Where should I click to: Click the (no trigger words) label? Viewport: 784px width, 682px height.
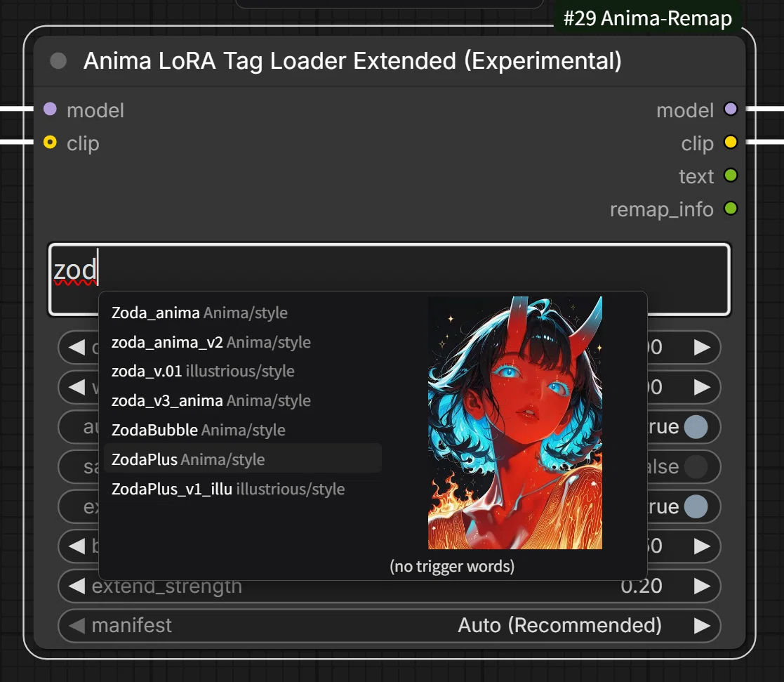pyautogui.click(x=452, y=566)
